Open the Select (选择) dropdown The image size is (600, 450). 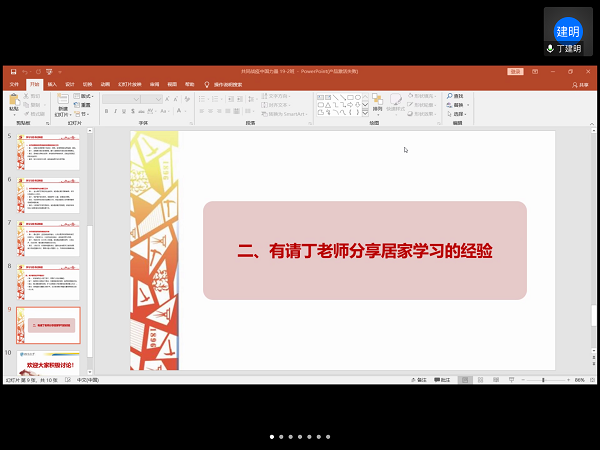tap(458, 113)
